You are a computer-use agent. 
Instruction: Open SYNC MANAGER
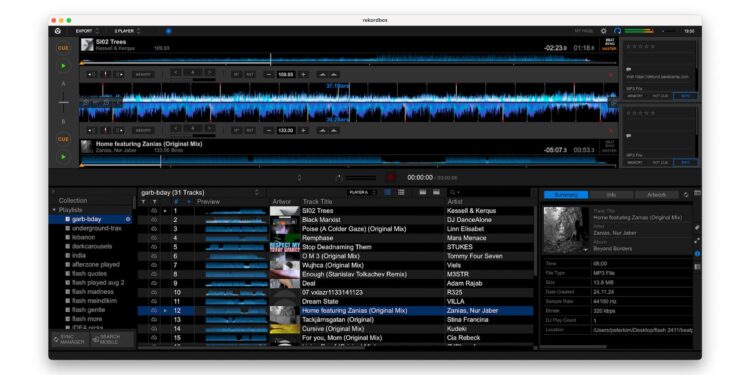point(70,339)
